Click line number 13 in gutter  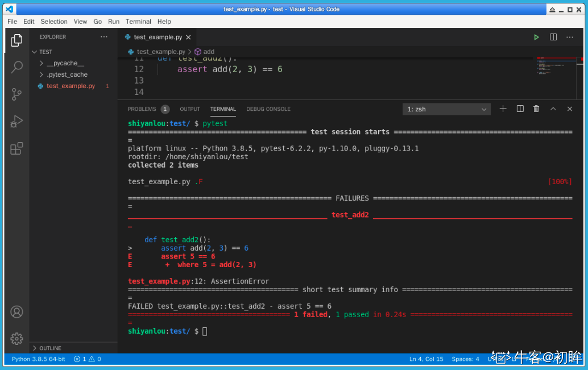(139, 81)
